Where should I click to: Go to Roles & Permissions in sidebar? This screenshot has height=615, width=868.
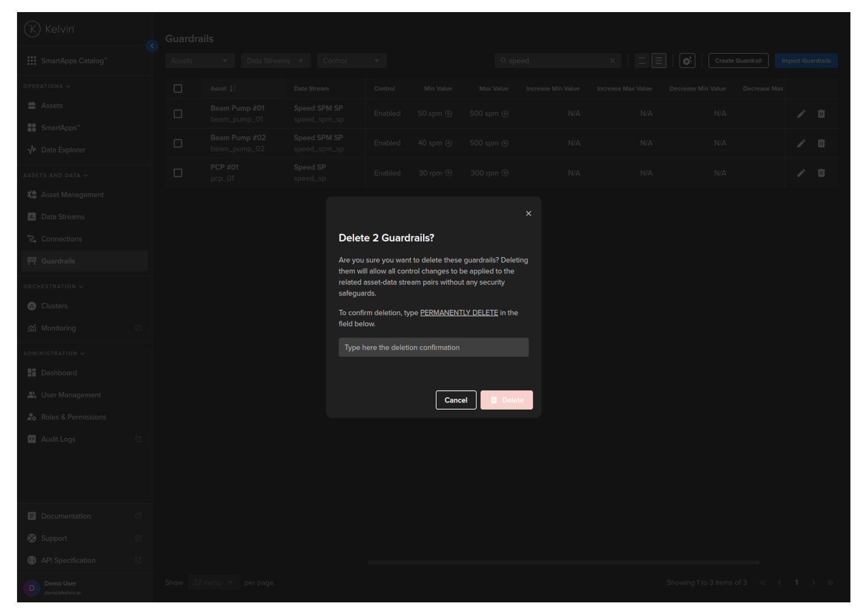[74, 417]
